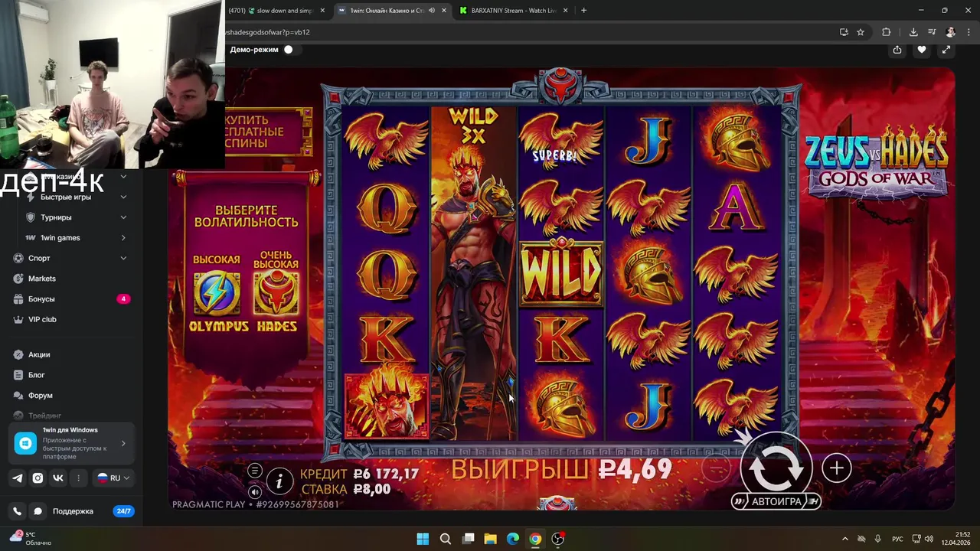Open the 1win games sidebar submenu
This screenshot has height=551, width=980.
click(x=75, y=238)
